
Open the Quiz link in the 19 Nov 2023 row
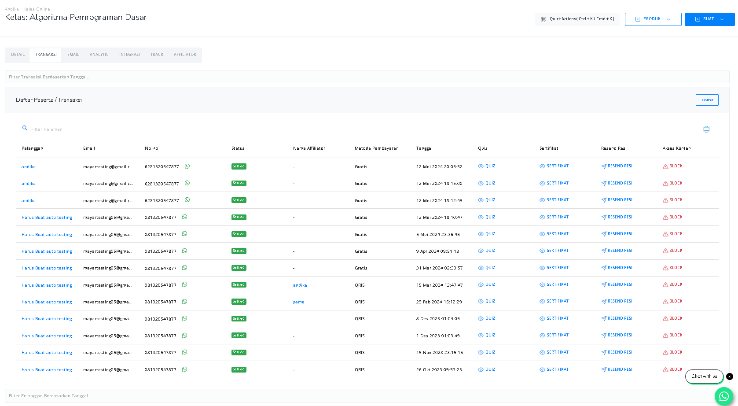(487, 352)
